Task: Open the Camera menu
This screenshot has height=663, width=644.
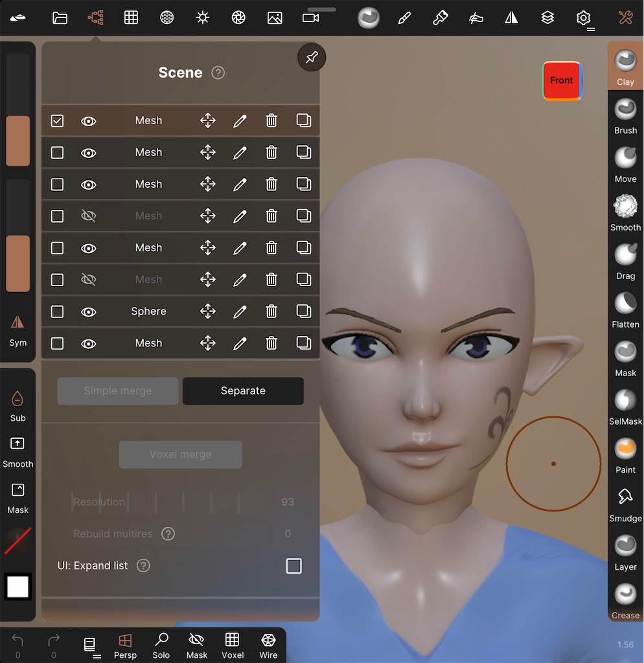Action: tap(310, 17)
